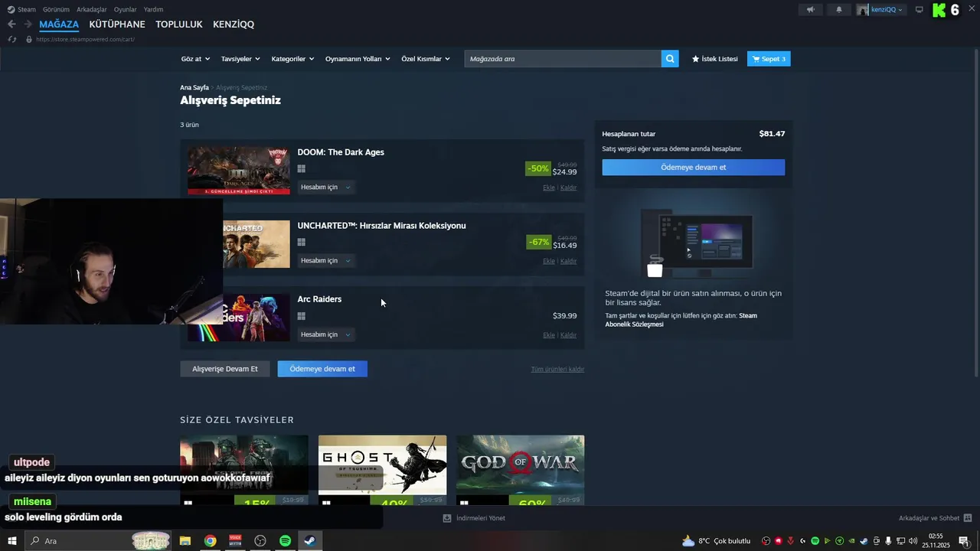
Task: Switch to KÜTÜPHANE tab
Action: click(117, 24)
